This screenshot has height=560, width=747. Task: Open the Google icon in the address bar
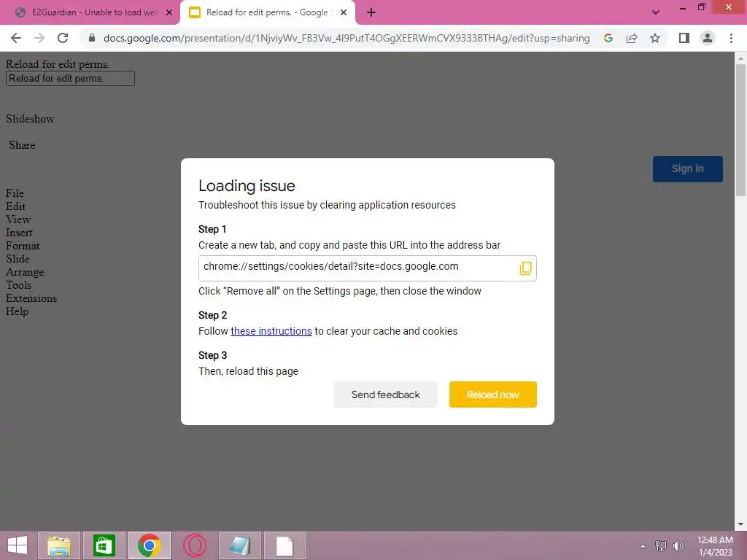coord(608,38)
